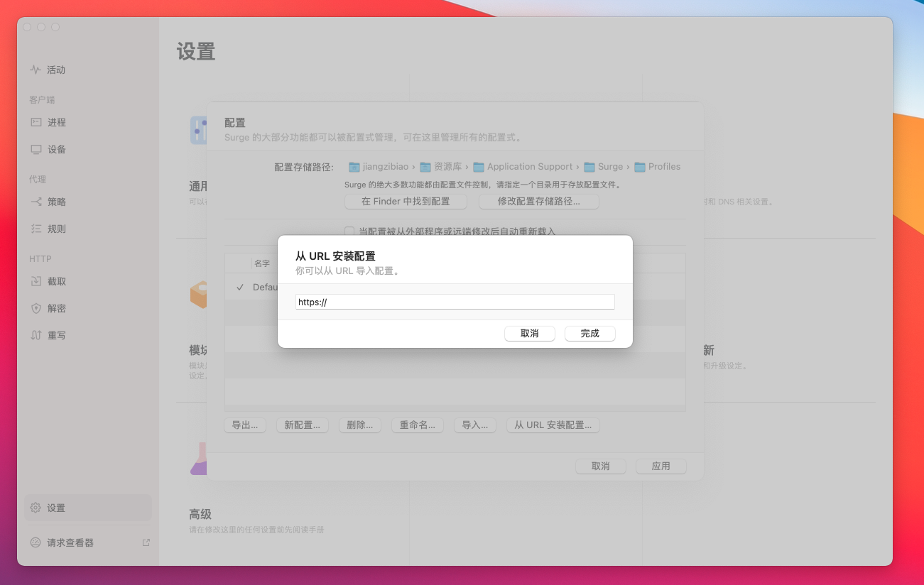The height and width of the screenshot is (585, 924).
Task: Click the Settings gear icon
Action: [x=36, y=508]
